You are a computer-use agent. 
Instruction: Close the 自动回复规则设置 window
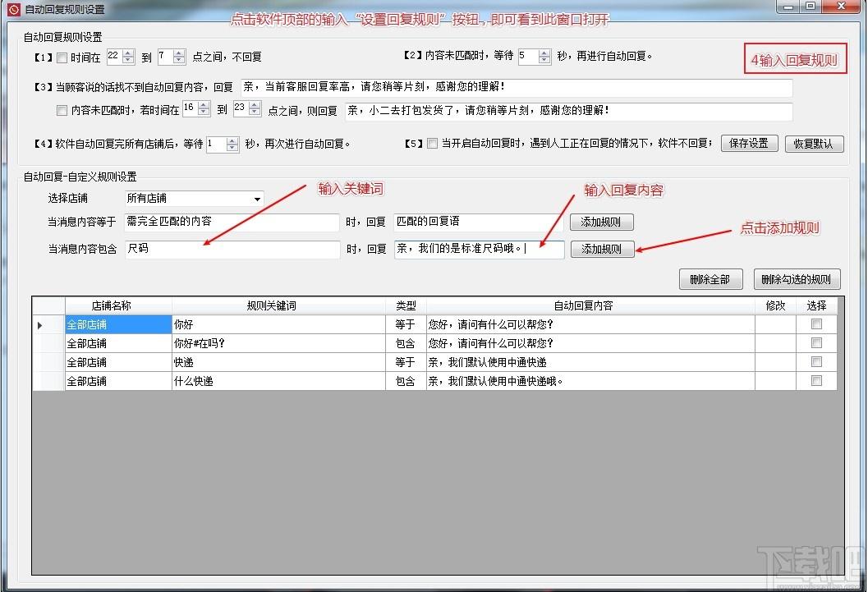tap(841, 7)
